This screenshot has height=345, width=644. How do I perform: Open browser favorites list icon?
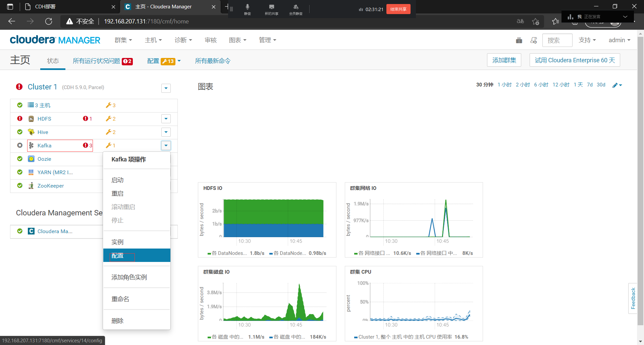[555, 21]
